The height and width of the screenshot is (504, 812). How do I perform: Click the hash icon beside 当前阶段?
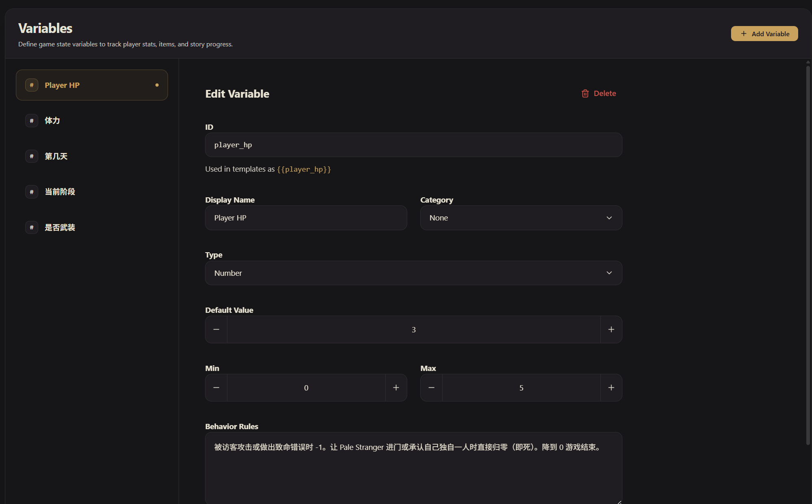pyautogui.click(x=32, y=192)
